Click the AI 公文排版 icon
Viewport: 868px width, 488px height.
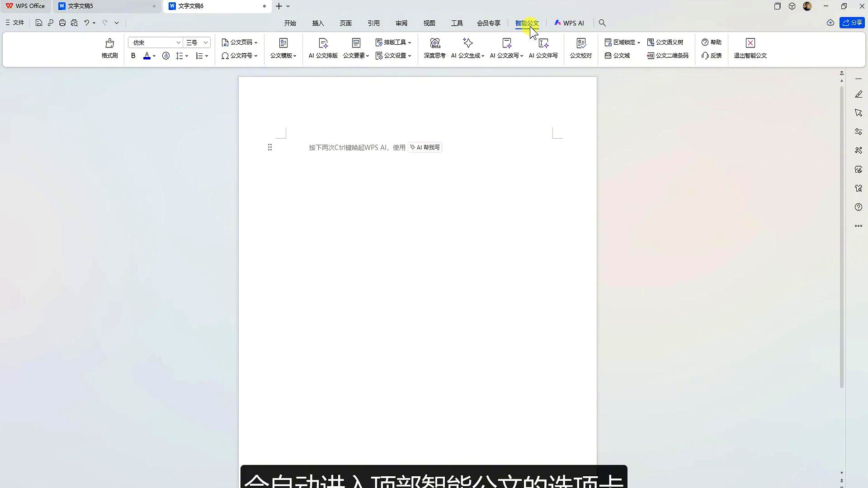[x=323, y=43]
